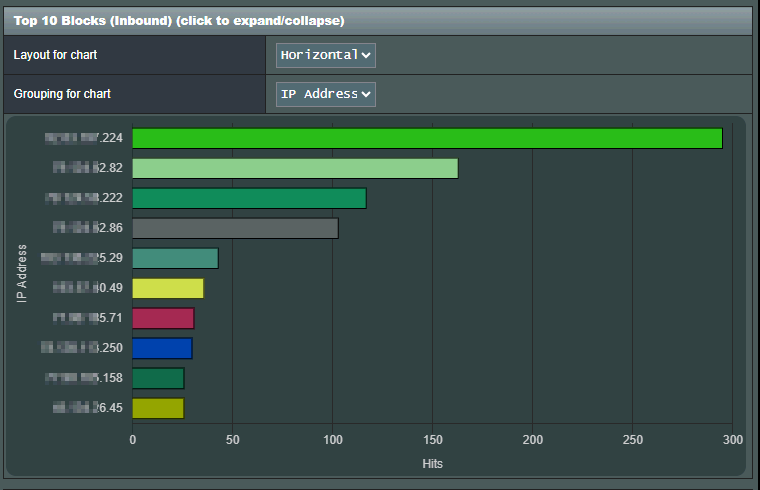Open the IP Address grouping dropdown

(x=326, y=94)
